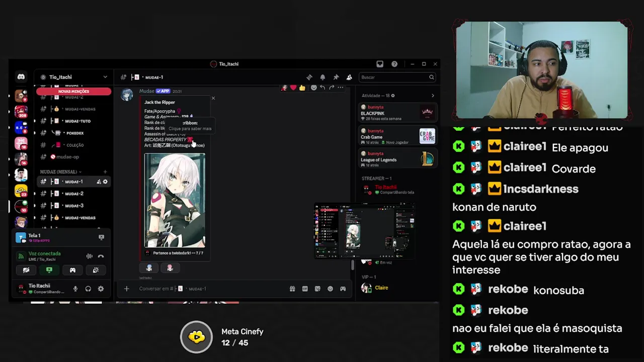Show pinned messages pin icon

[336, 77]
